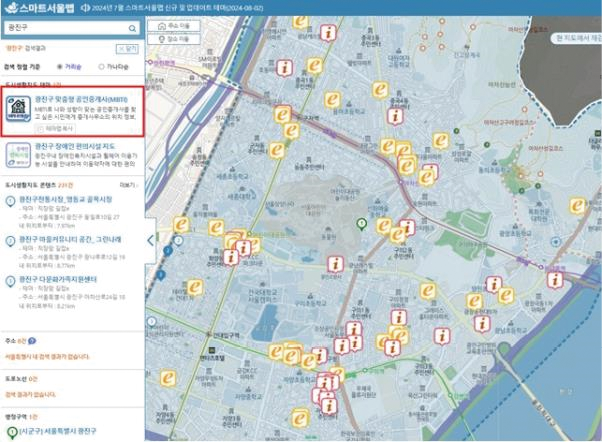
Task: Click the 주소 이동 button on map
Action: pos(174,26)
